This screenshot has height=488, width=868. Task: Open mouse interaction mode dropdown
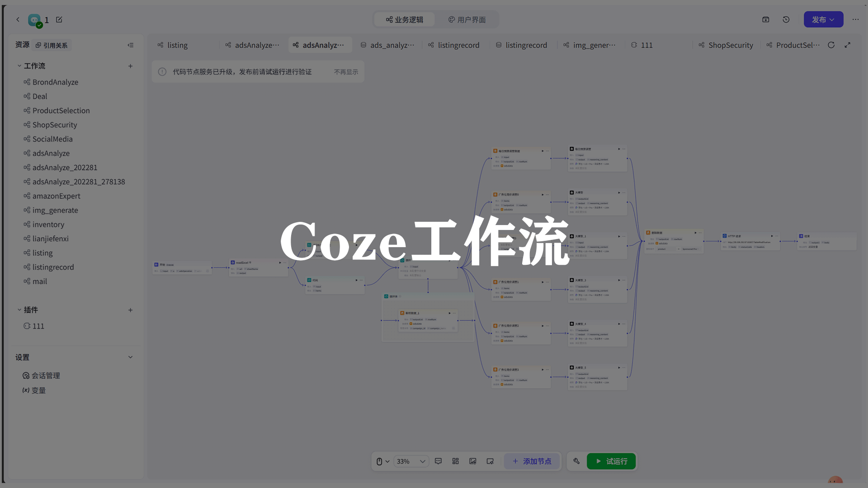tap(383, 461)
